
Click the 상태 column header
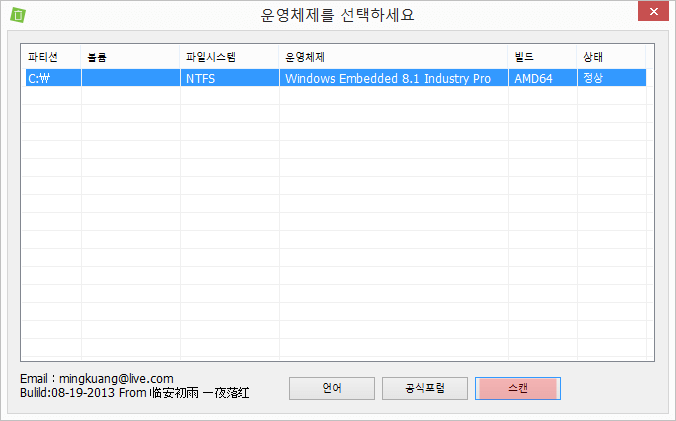point(611,57)
